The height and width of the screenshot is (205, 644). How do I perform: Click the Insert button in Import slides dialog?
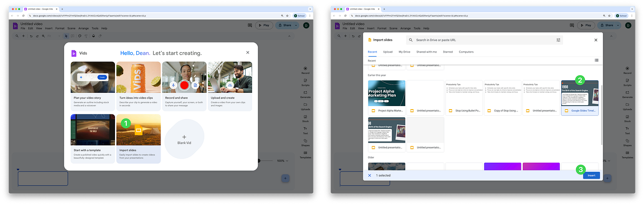point(591,175)
